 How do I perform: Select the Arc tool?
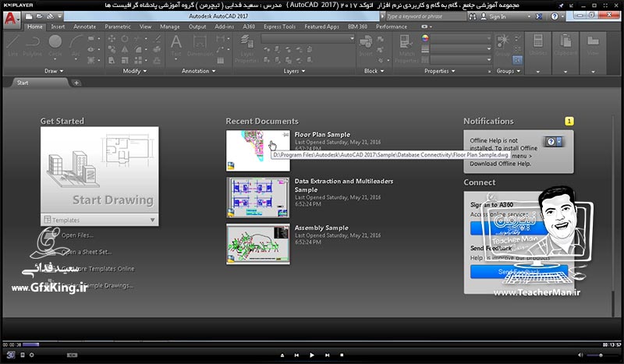[x=76, y=47]
